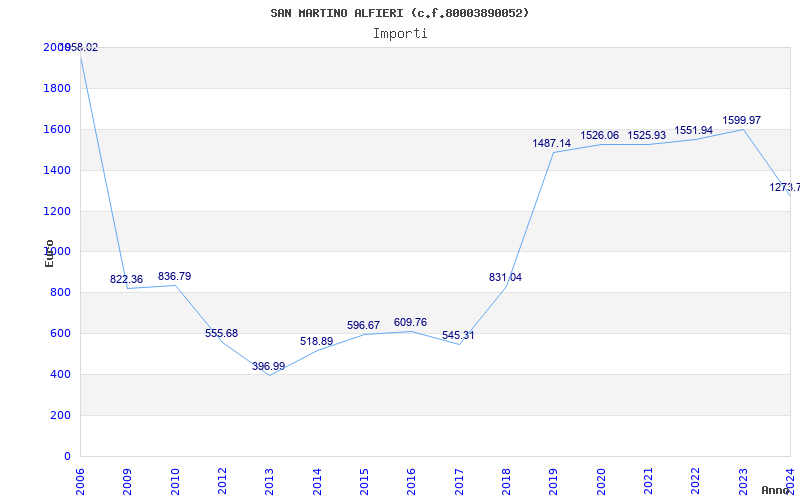Click the 2014 x-axis year label
The width and height of the screenshot is (800, 500).
(317, 481)
